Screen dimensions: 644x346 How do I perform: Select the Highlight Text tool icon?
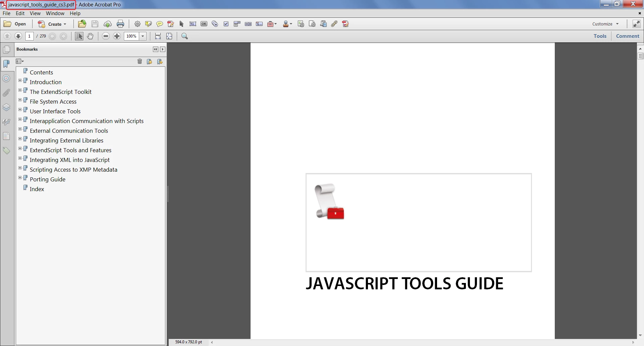point(149,24)
